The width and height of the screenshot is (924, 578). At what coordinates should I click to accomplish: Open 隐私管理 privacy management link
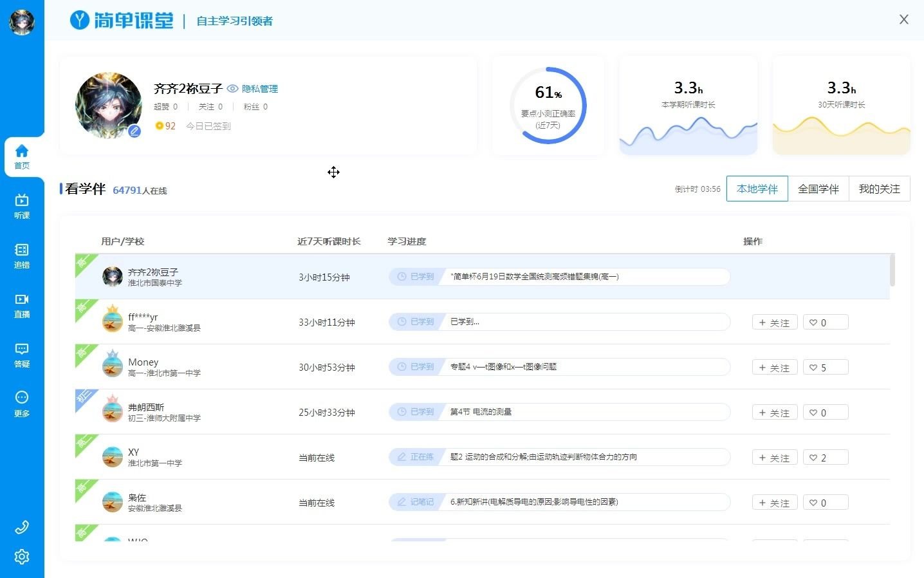(x=260, y=89)
